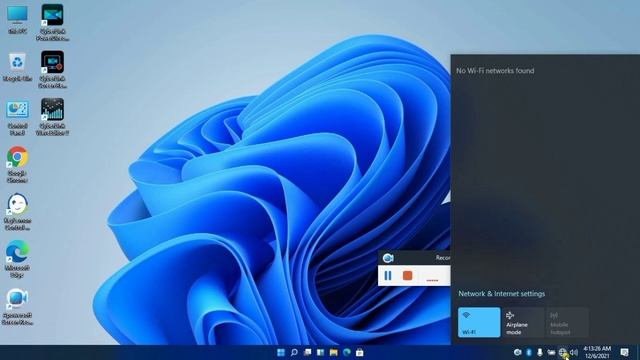The image size is (640, 360).
Task: Toggle the Wi-Fi quick setting tile
Action: (x=479, y=322)
